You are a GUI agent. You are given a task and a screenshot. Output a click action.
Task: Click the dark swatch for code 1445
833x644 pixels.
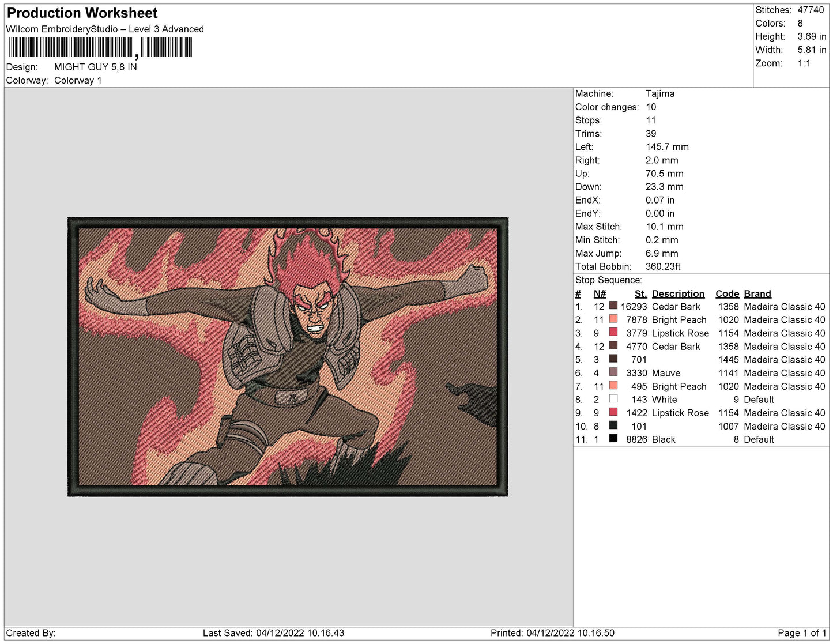(613, 359)
